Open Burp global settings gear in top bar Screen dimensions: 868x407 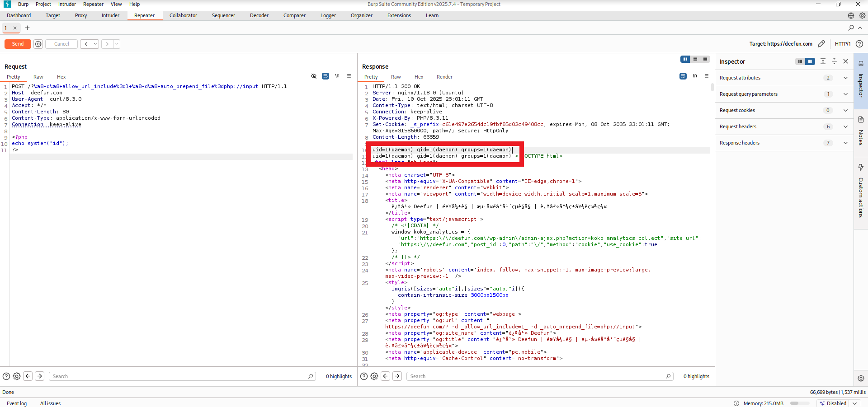click(x=862, y=15)
